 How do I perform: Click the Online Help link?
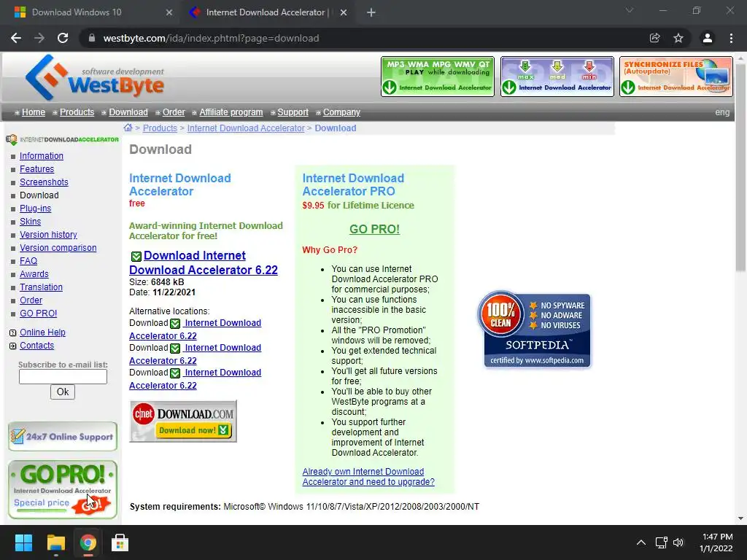point(42,332)
